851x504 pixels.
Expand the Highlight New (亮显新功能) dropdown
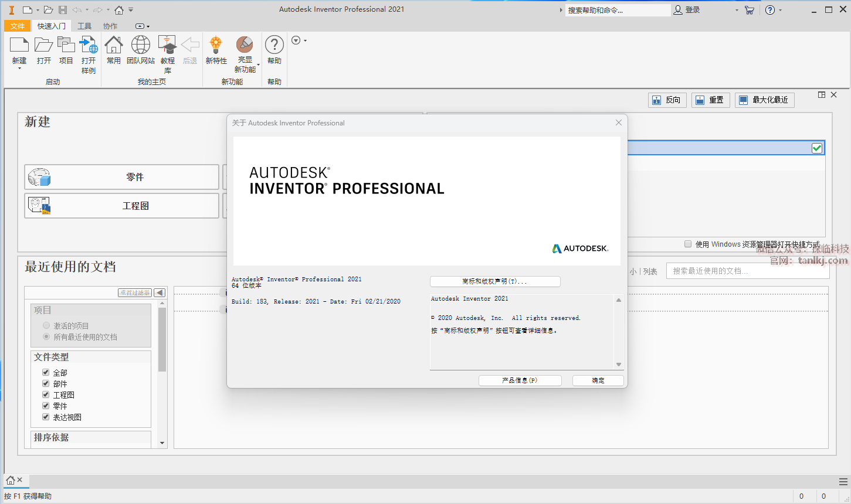click(x=258, y=65)
